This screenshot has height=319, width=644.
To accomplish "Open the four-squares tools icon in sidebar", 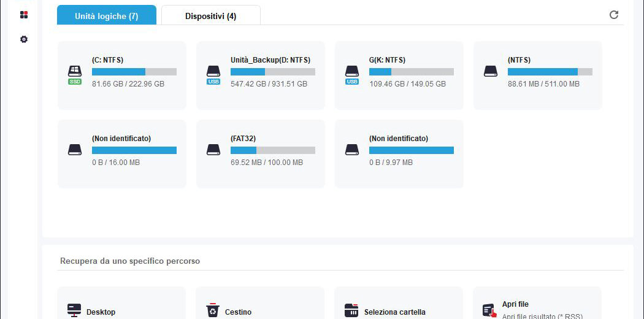I will (x=24, y=15).
